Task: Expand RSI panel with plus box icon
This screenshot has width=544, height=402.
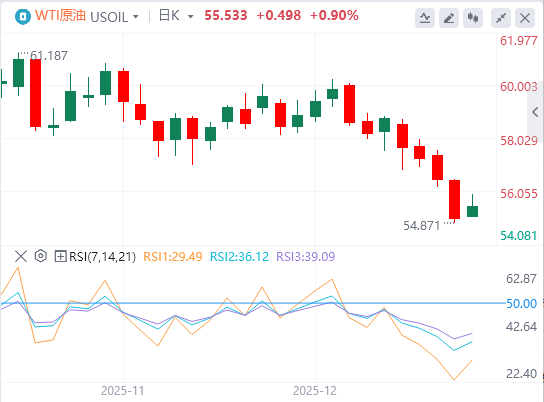Action: [60, 257]
